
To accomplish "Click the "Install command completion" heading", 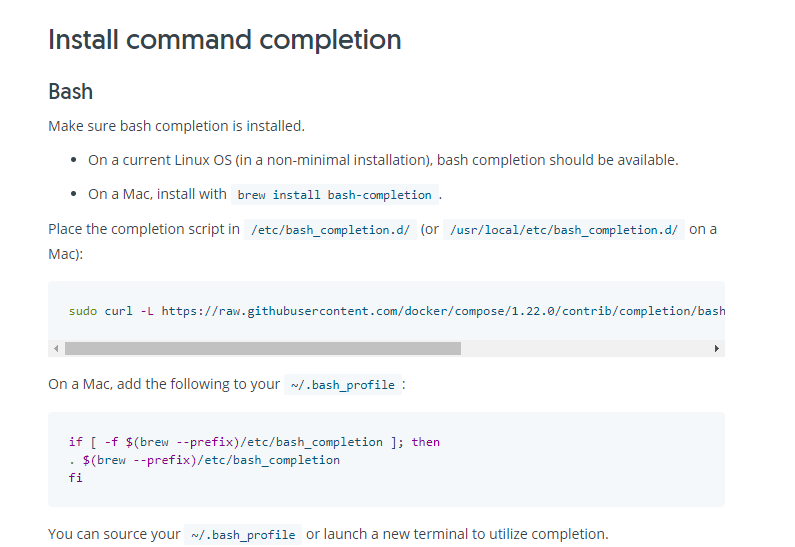I will (x=225, y=40).
